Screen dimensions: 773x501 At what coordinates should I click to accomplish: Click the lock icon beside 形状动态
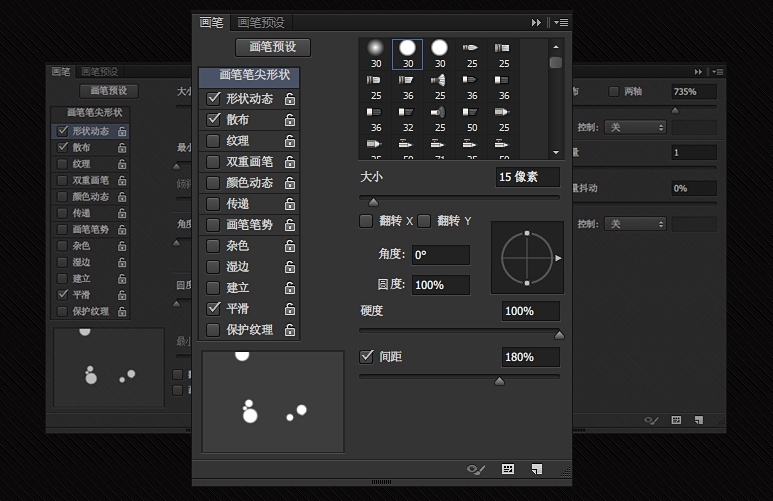tap(290, 99)
